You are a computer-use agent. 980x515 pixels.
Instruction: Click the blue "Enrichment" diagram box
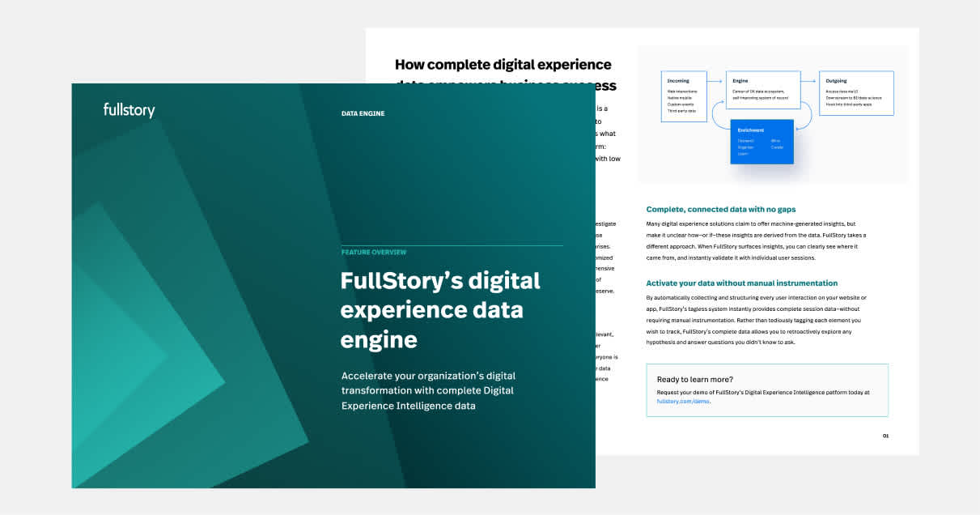[x=762, y=142]
